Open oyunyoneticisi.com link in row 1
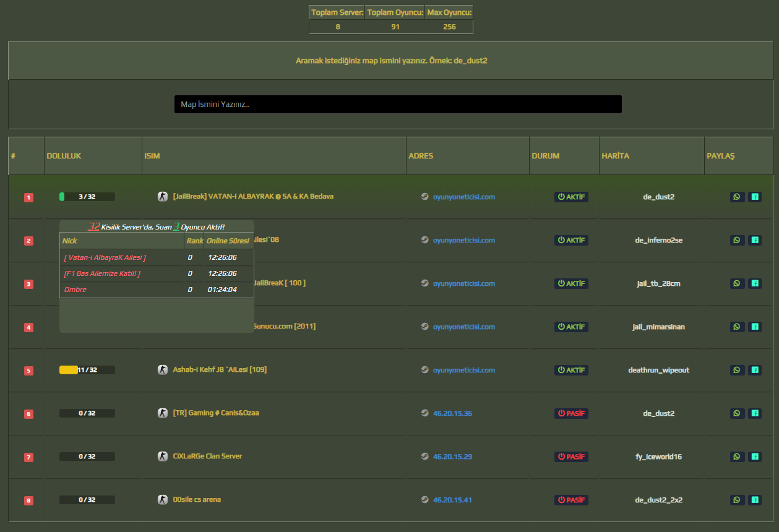 point(464,197)
